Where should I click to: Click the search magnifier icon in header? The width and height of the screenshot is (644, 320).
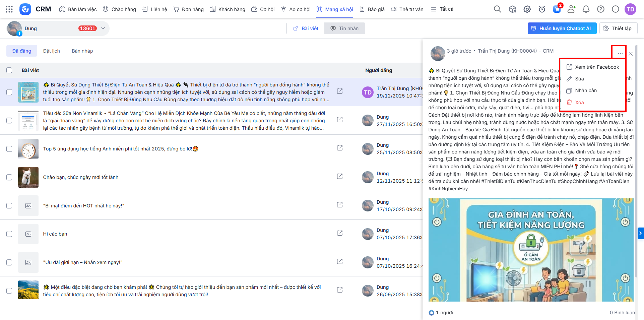pos(498,9)
